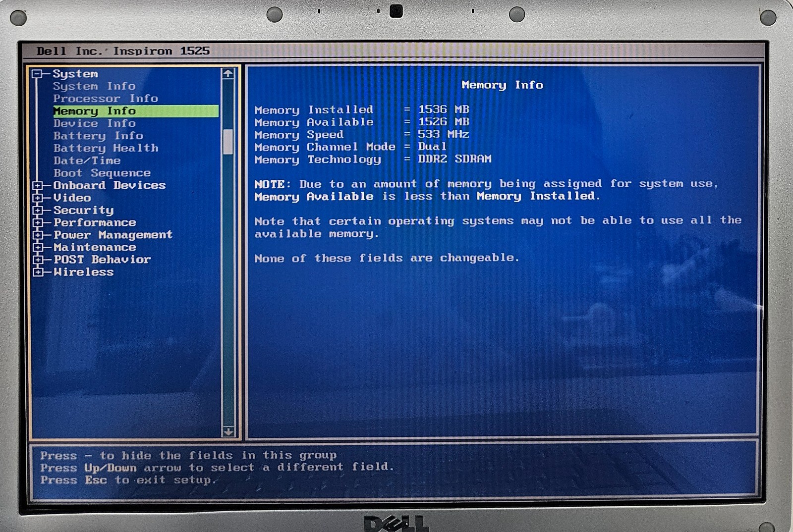Open Date/Time settings entry
Screen dimensions: 793x532
[x=87, y=160]
